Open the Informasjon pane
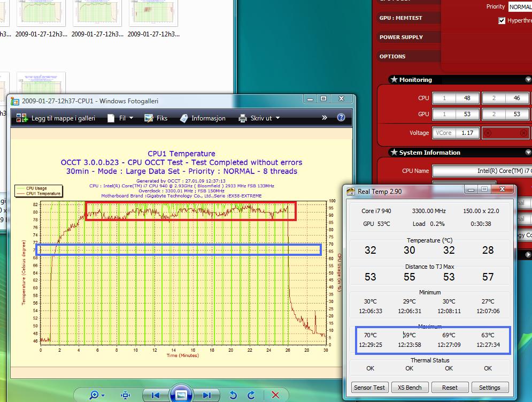The width and height of the screenshot is (532, 402). [x=203, y=118]
